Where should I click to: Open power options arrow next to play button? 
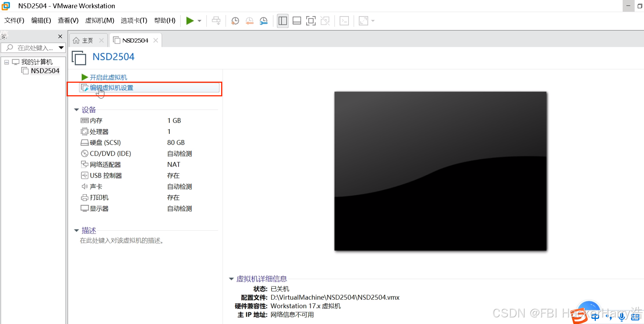pyautogui.click(x=199, y=21)
